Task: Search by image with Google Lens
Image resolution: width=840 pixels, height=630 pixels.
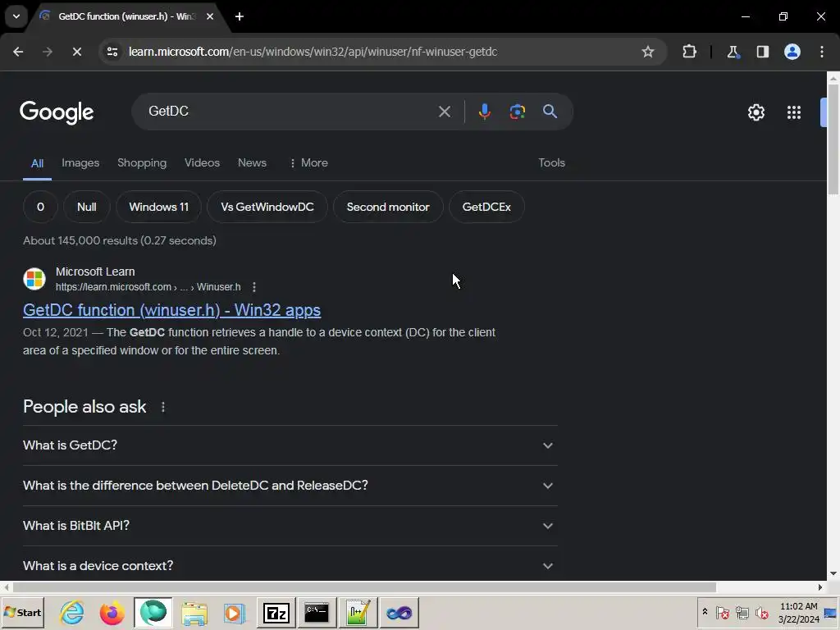Action: click(517, 112)
